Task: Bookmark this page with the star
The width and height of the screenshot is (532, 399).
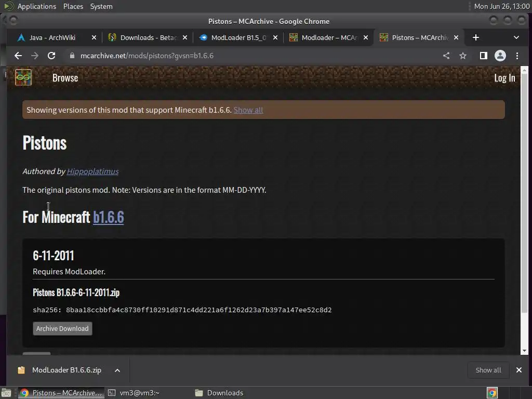Action: [x=463, y=56]
